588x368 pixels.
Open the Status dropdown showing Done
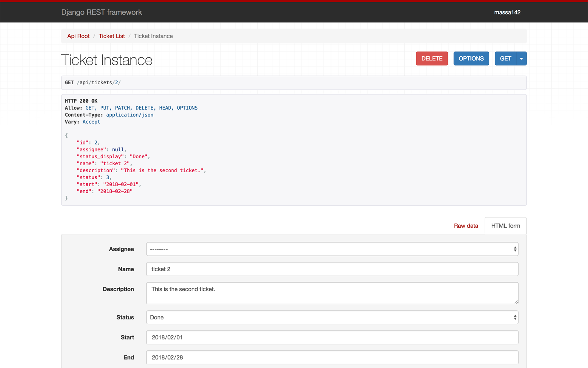332,317
